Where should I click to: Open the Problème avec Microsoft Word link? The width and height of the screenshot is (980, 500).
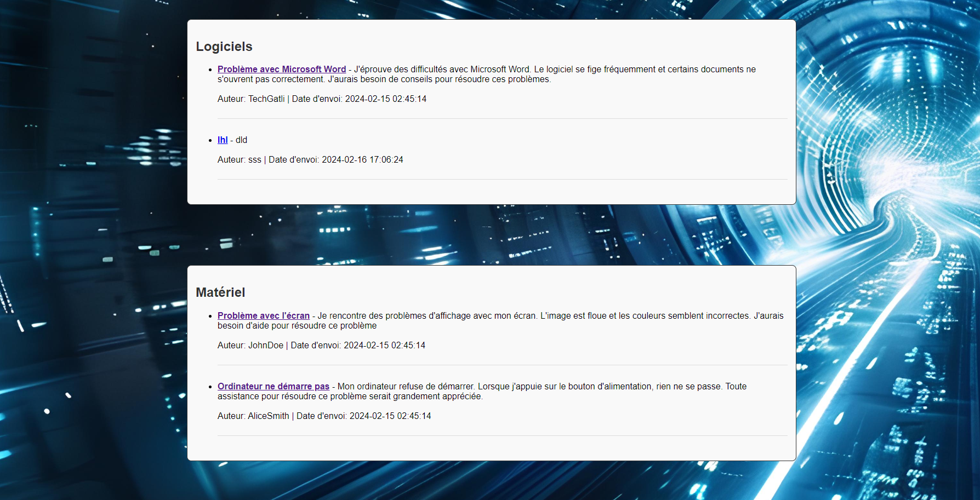tap(281, 69)
